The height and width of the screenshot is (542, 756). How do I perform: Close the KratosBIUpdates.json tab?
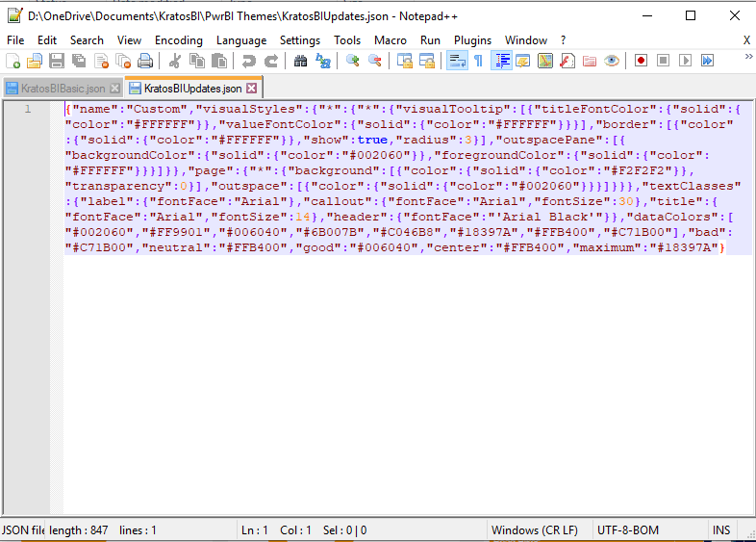pos(252,89)
